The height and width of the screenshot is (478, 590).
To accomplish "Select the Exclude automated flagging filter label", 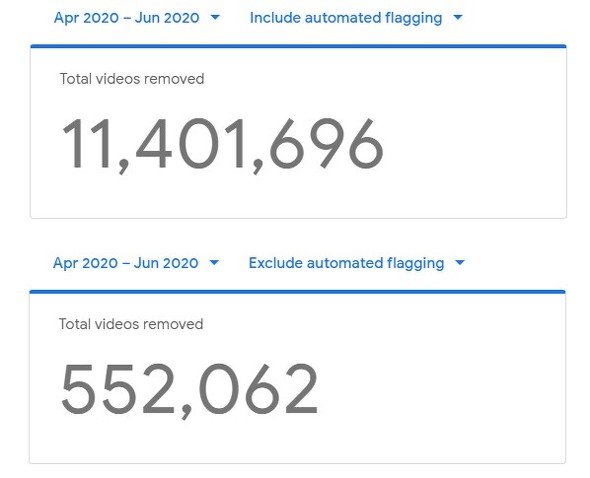I will 347,263.
